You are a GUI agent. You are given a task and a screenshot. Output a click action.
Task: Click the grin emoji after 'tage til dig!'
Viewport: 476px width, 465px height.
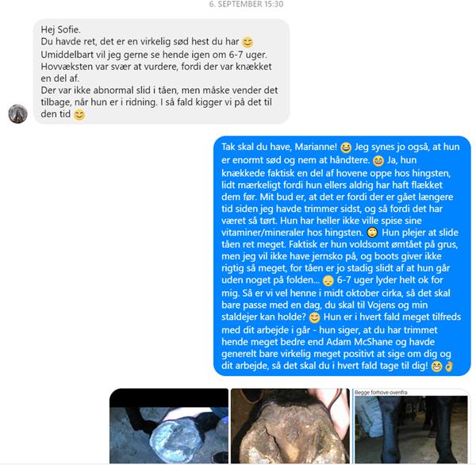436,367
